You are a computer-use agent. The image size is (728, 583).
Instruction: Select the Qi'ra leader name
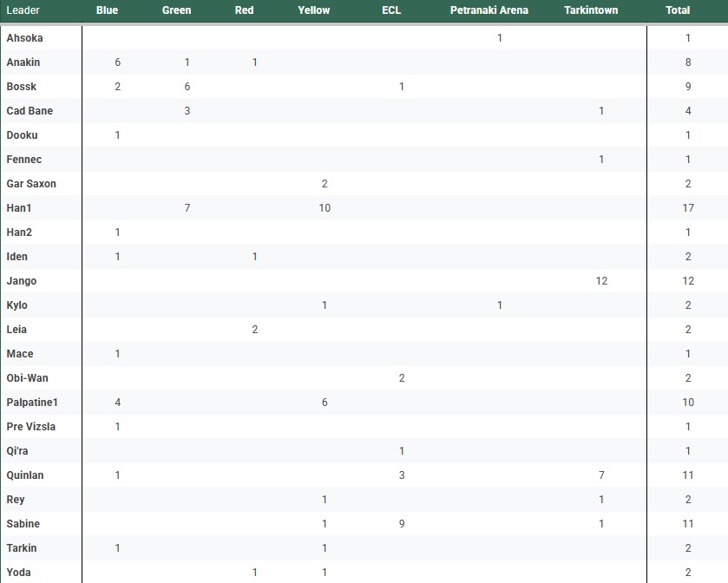(x=17, y=451)
